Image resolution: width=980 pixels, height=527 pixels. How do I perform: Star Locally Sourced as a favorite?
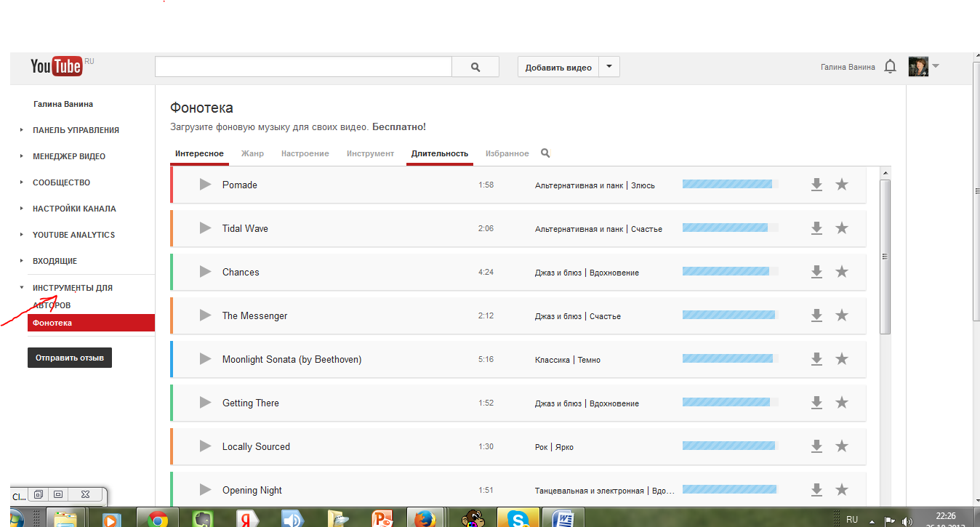tap(842, 446)
